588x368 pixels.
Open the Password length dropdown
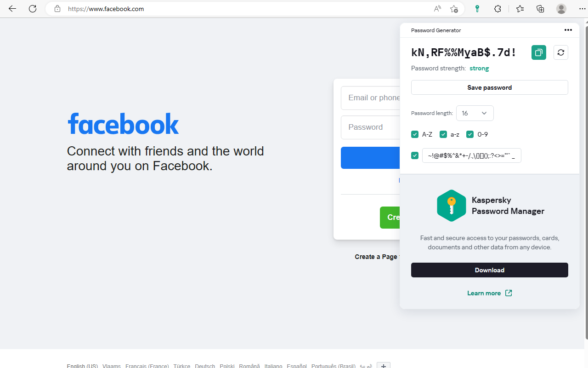[475, 113]
